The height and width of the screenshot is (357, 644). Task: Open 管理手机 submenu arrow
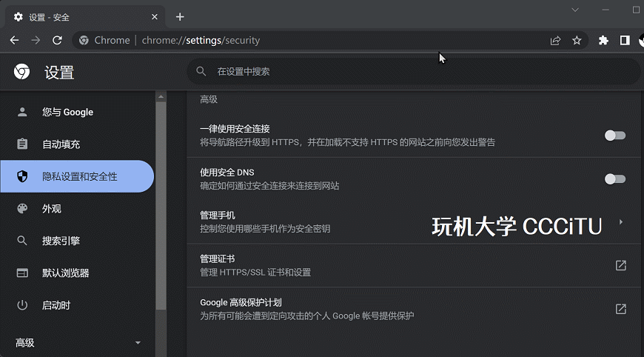tap(620, 222)
